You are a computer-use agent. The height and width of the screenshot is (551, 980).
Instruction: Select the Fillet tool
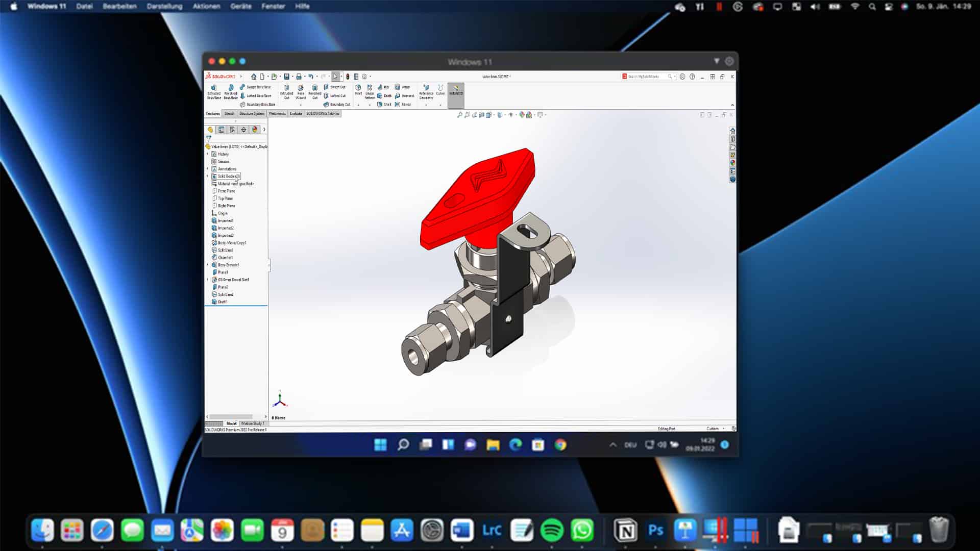(357, 92)
